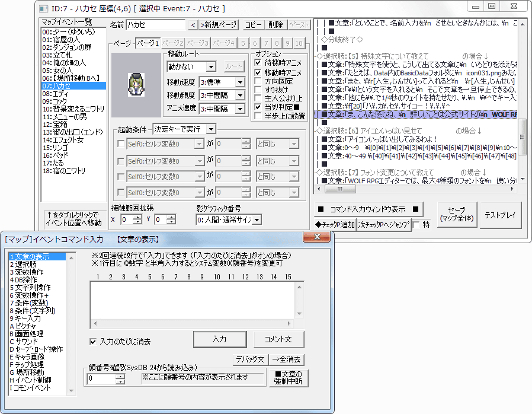
Task: Click the コマンド入力ウィンドウ表示 button
Action: point(370,209)
